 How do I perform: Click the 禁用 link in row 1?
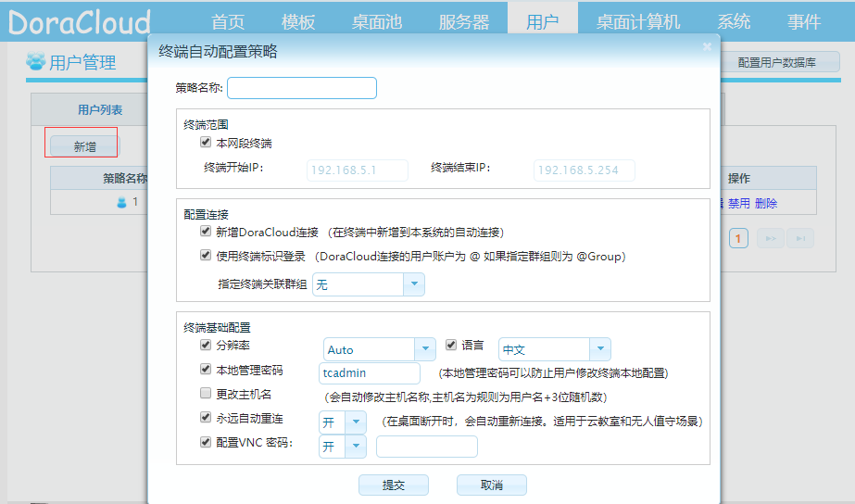click(x=739, y=204)
